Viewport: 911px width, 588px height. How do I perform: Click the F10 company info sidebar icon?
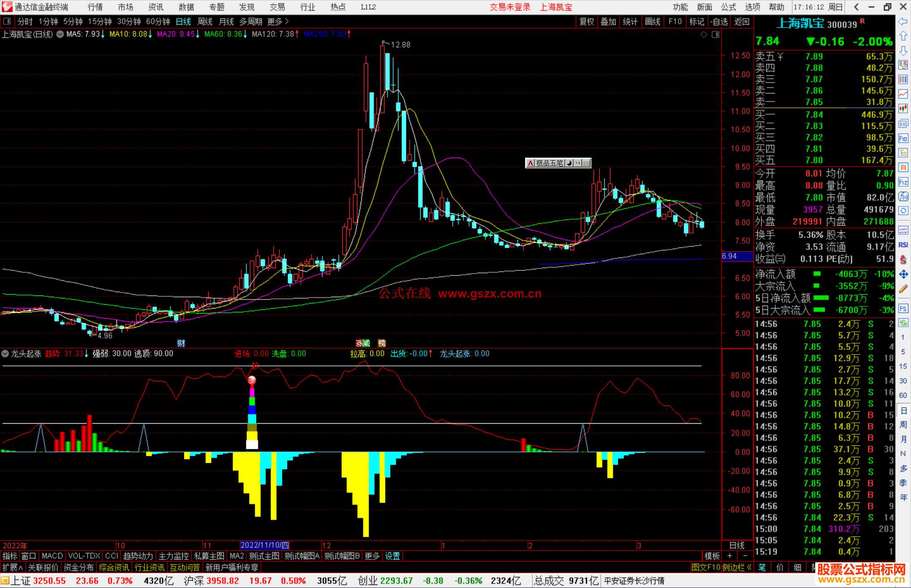click(903, 138)
